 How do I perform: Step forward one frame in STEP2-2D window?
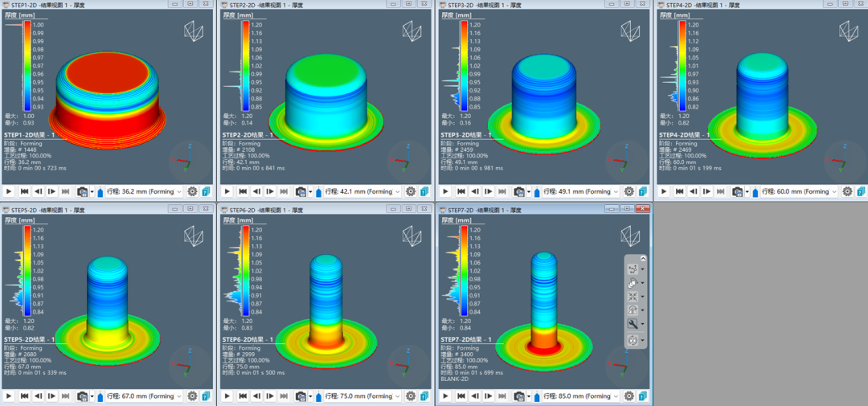click(270, 191)
